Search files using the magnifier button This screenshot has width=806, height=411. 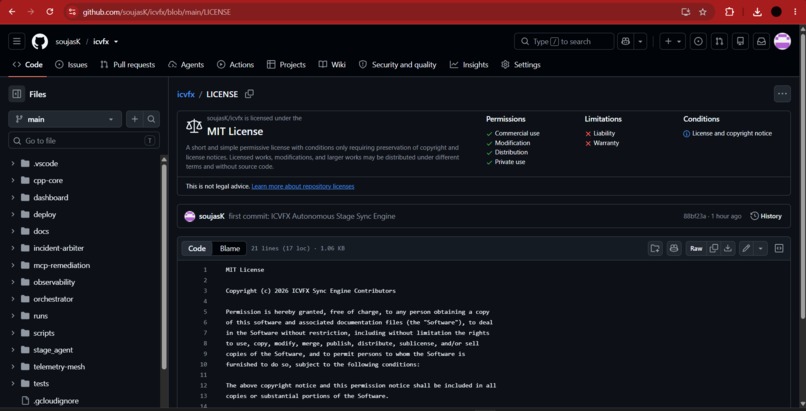[x=151, y=119]
